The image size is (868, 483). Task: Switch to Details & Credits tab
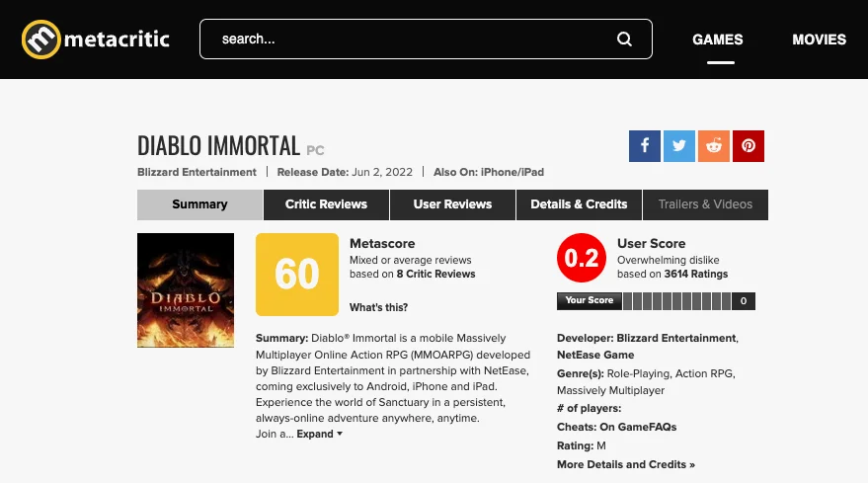coord(579,204)
